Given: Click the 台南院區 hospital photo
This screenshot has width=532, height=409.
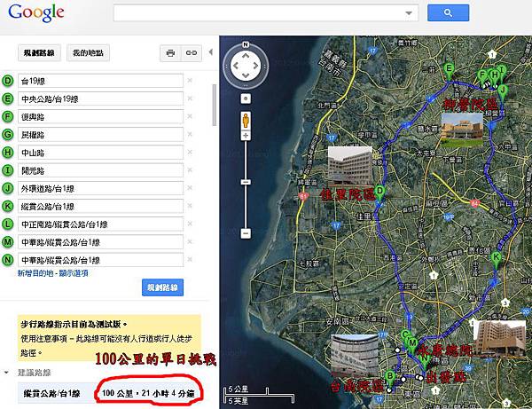Looking at the screenshot, I should pyautogui.click(x=355, y=356).
